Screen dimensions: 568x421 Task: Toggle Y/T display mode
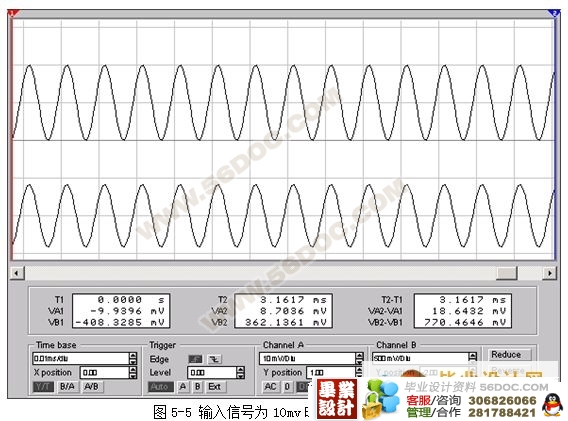(43, 387)
